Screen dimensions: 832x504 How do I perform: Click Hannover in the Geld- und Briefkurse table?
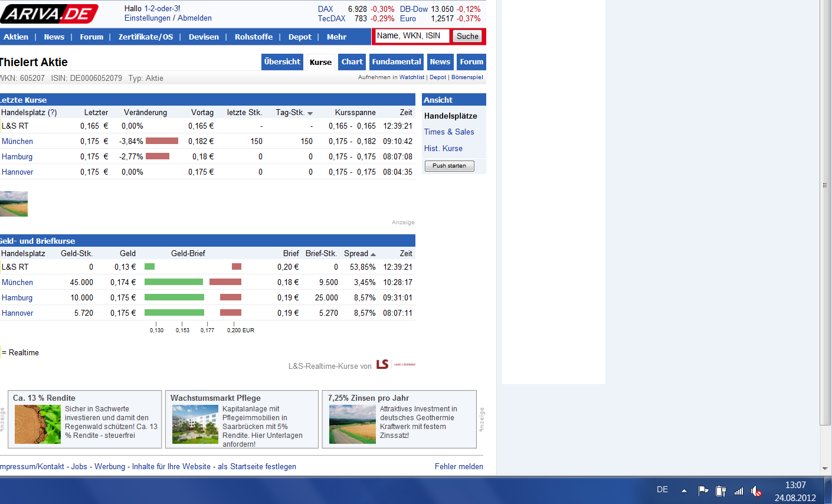pyautogui.click(x=18, y=313)
